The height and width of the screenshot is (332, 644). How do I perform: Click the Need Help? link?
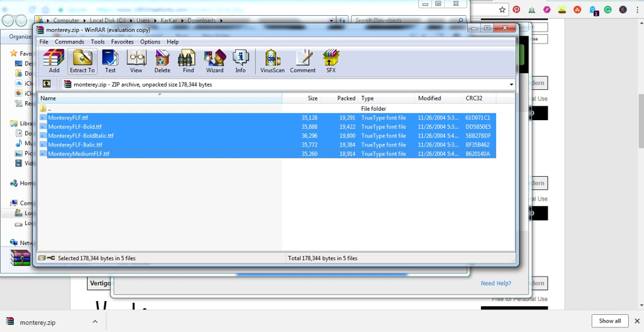pos(496,283)
